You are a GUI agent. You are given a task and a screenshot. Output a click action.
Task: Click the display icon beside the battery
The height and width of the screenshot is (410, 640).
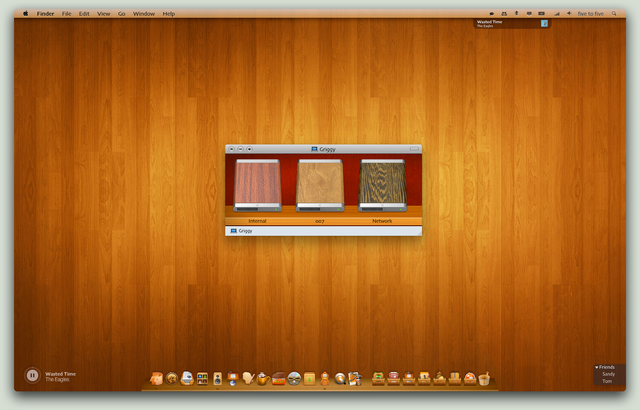click(529, 13)
